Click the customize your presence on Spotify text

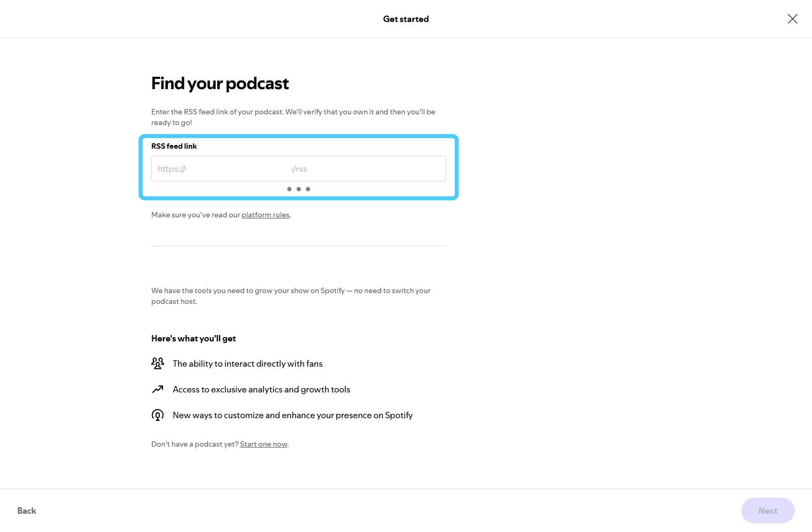pos(292,415)
